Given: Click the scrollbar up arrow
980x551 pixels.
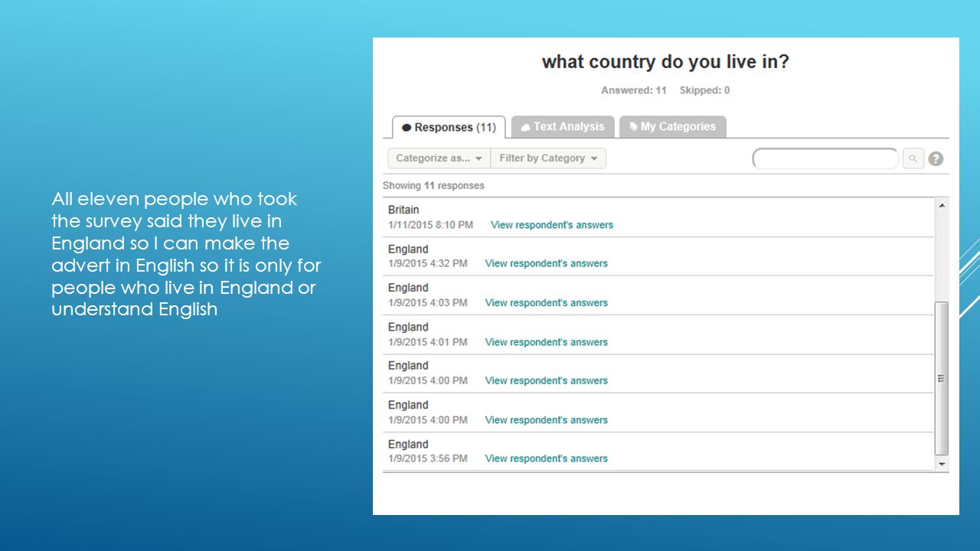Looking at the screenshot, I should 942,206.
